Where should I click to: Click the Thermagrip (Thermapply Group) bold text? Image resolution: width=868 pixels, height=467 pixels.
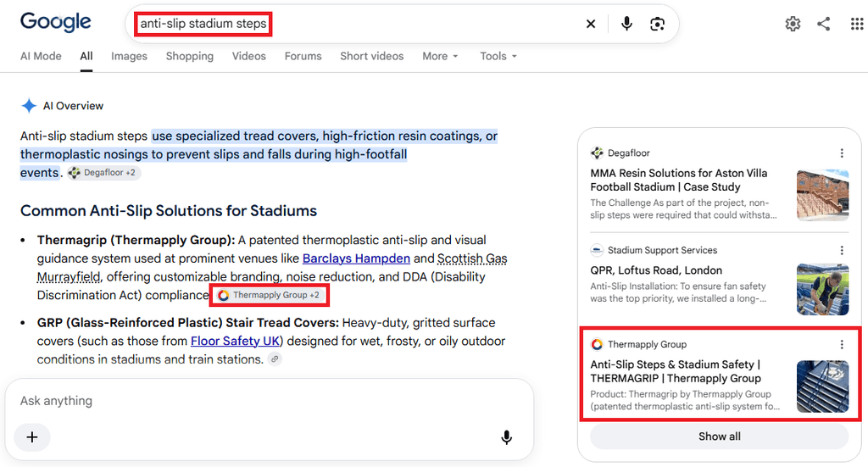(136, 240)
